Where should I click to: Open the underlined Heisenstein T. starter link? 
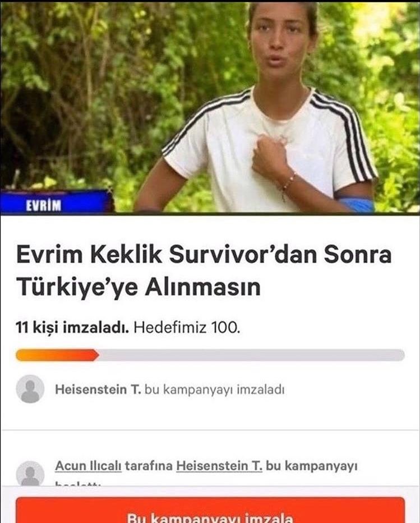219,466
